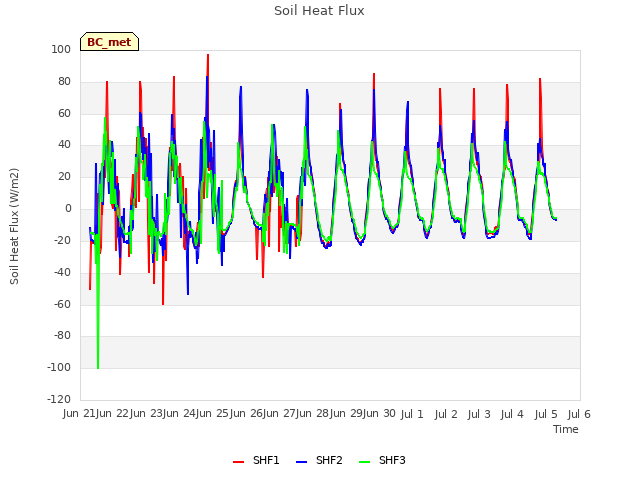The height and width of the screenshot is (480, 640).
Task: Click the -60 y-axis tick label
Action: click(x=62, y=304)
